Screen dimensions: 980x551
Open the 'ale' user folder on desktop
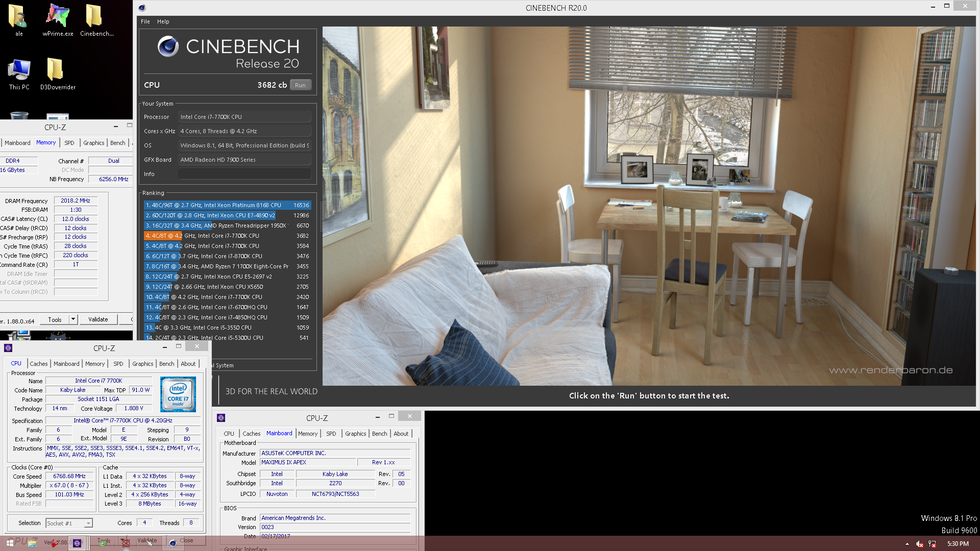[x=18, y=19]
